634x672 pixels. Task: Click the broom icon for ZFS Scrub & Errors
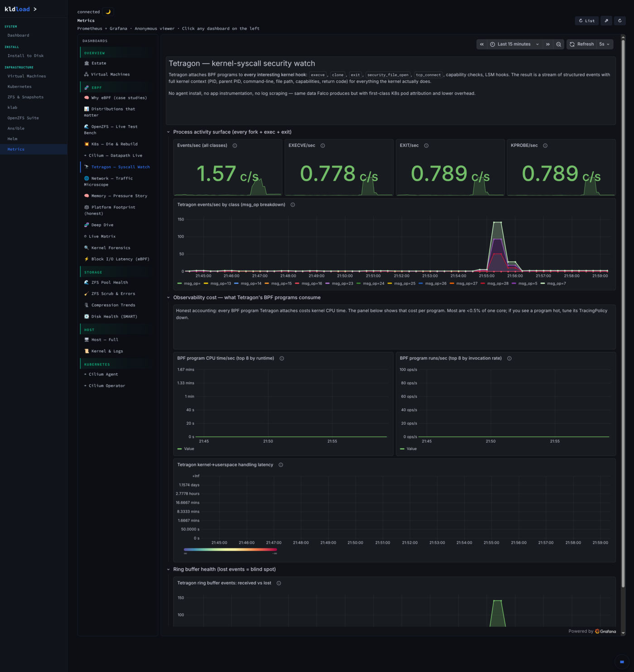tap(86, 294)
